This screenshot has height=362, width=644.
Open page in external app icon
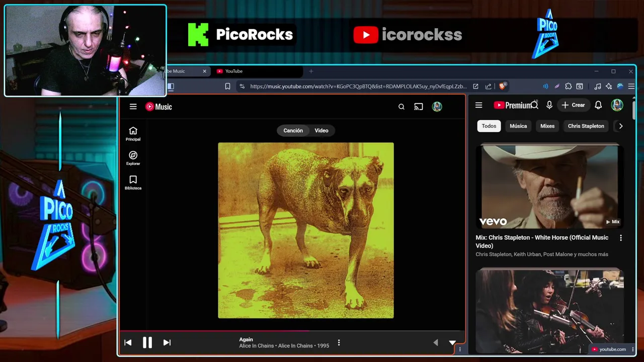coord(475,86)
